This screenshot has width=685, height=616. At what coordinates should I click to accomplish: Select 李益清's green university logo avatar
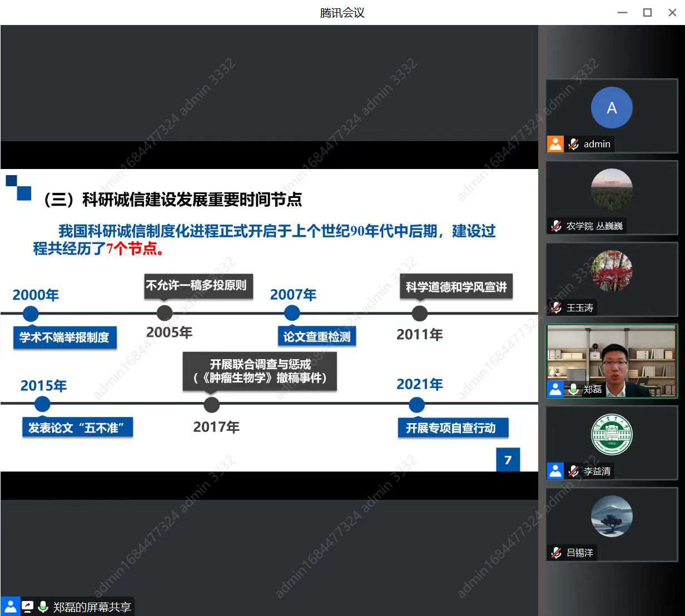tap(612, 434)
